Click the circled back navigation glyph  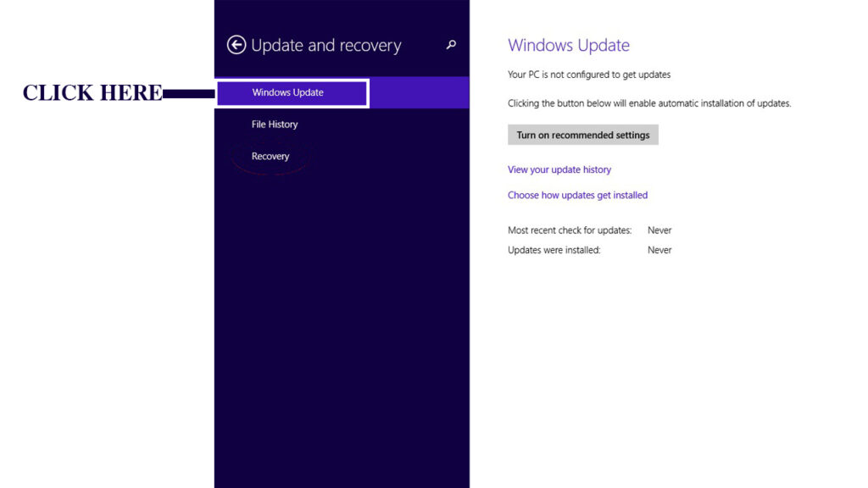(x=235, y=45)
